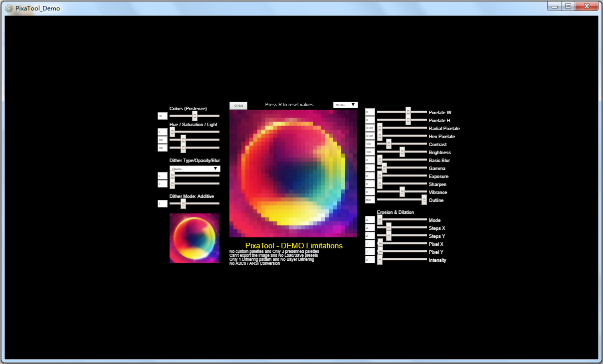Click the dither Blur slider handle
Image resolution: width=603 pixels, height=364 pixels.
(172, 183)
